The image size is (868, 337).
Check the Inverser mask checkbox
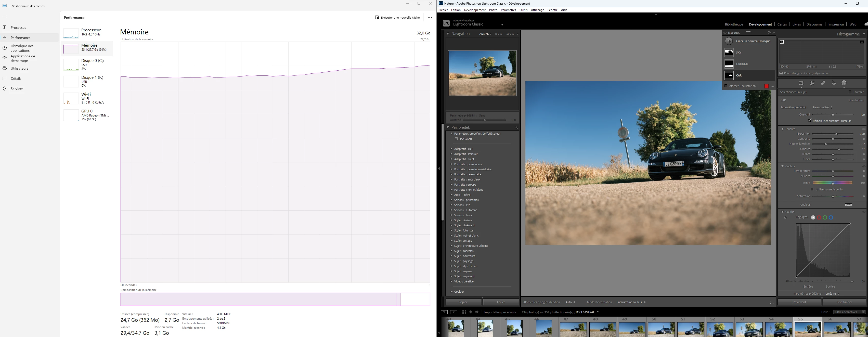tap(850, 92)
